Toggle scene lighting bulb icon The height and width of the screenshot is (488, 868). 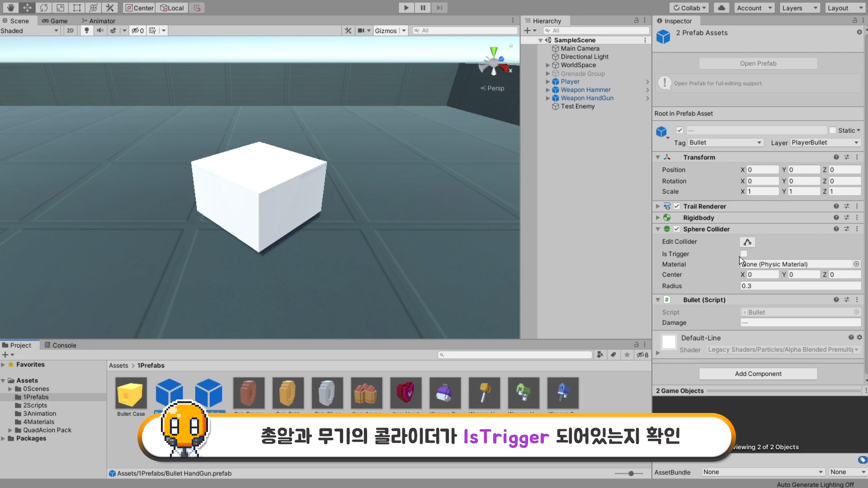[87, 30]
